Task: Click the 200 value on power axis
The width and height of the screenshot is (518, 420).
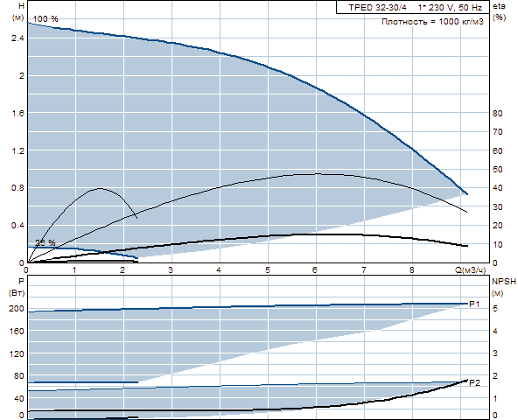Action: click(x=16, y=309)
